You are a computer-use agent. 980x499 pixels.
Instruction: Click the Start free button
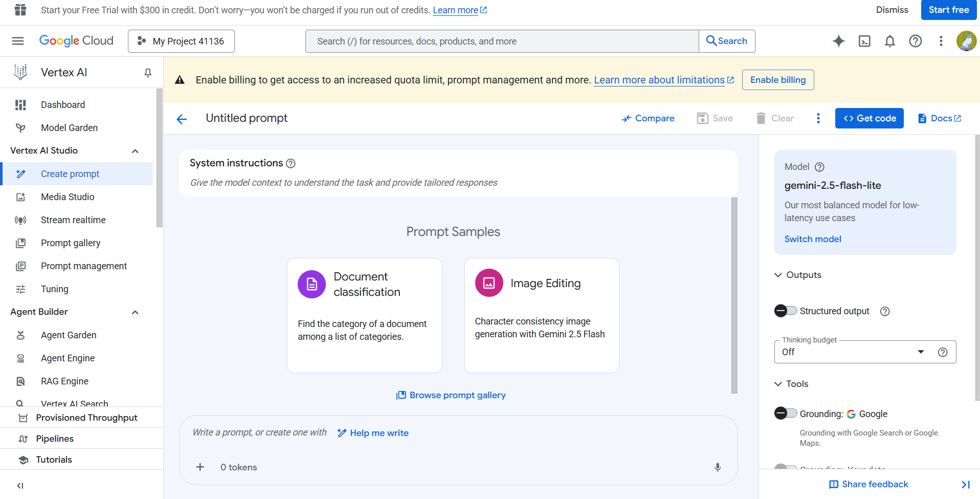tap(949, 10)
